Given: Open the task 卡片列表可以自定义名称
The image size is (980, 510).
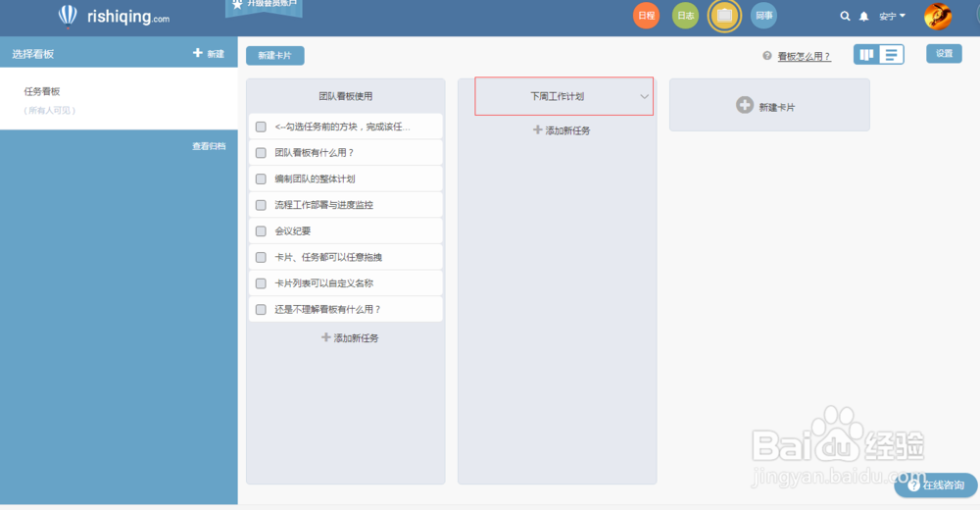Looking at the screenshot, I should click(323, 283).
